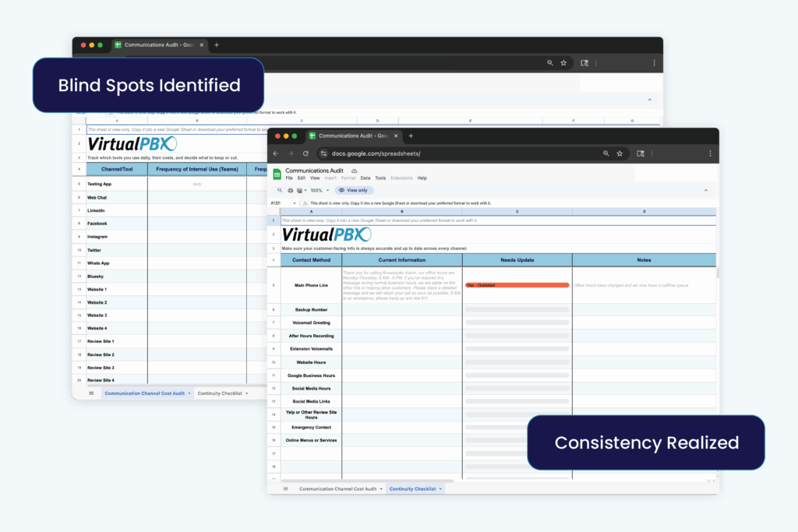798x532 pixels.
Task: Click the cloud save status icon
Action: click(x=353, y=170)
